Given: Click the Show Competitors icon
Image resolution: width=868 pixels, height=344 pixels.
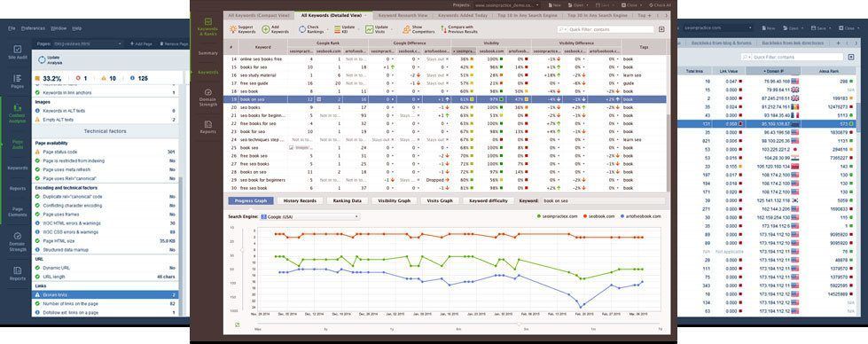Looking at the screenshot, I should click(406, 29).
